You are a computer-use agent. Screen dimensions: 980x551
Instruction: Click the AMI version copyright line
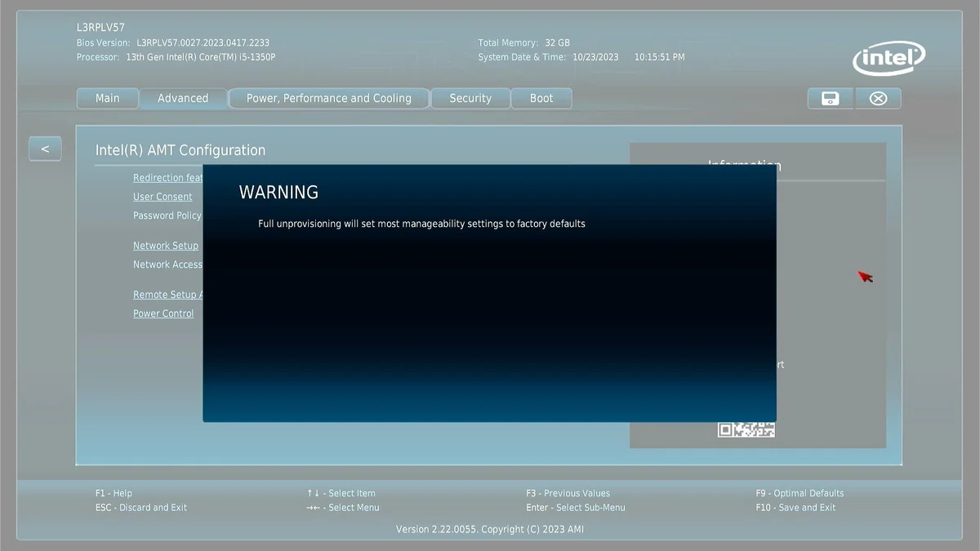point(490,529)
